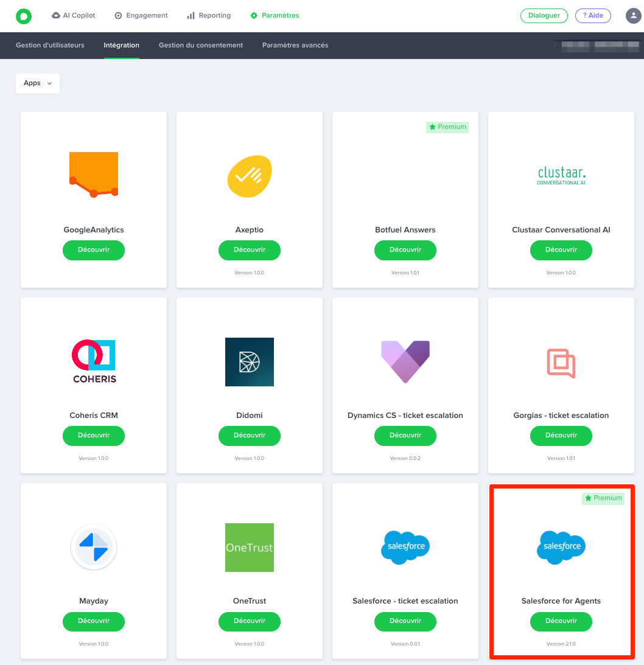Open the Paramètres avancés tab
The image size is (644, 665).
tap(295, 45)
